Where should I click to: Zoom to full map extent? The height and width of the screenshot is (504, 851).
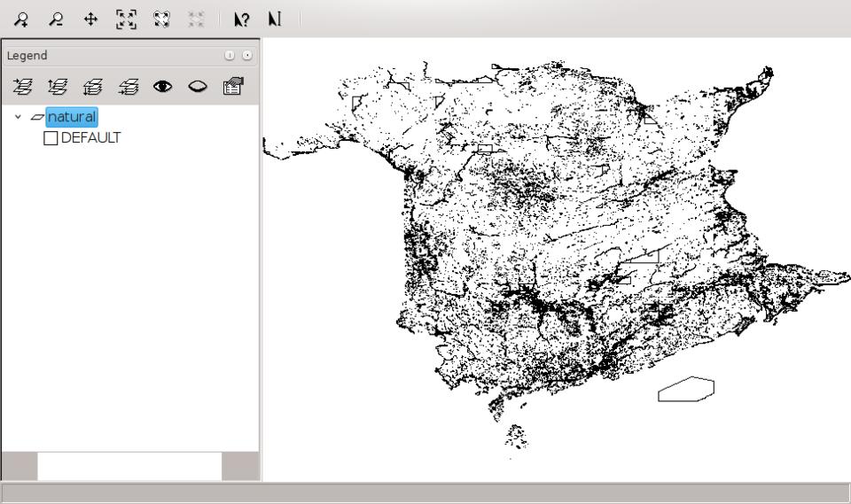coord(126,19)
